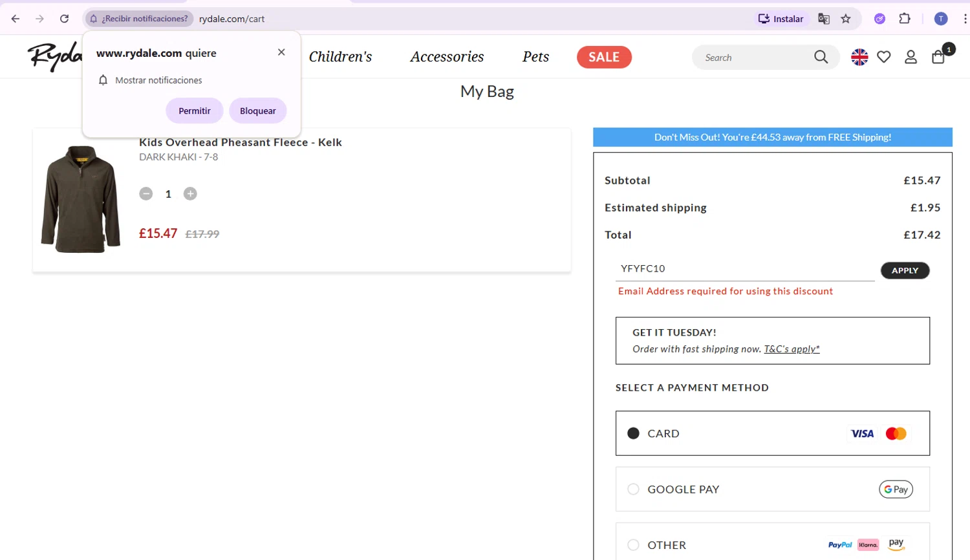This screenshot has height=560, width=970.
Task: Click the Visa logo in CARD option
Action: (x=862, y=433)
